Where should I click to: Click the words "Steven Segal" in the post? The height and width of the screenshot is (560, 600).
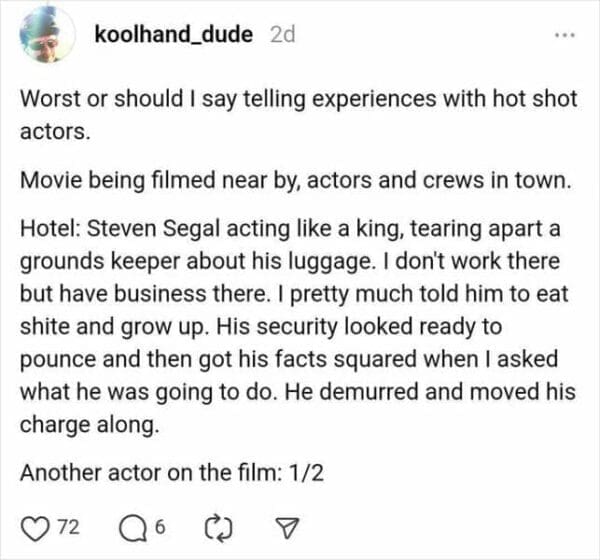[x=143, y=229]
